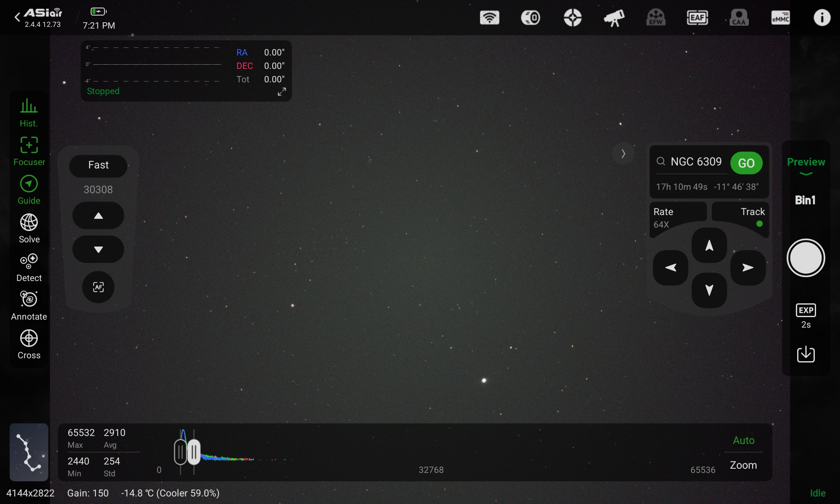The width and height of the screenshot is (840, 504).
Task: Collapse the mount control panel chevron
Action: coord(623,154)
